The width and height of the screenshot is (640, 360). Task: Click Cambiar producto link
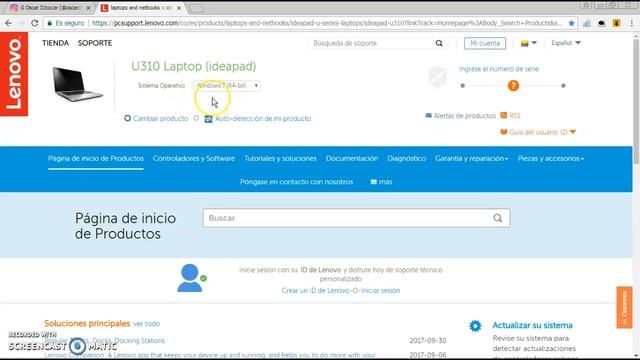click(x=160, y=118)
